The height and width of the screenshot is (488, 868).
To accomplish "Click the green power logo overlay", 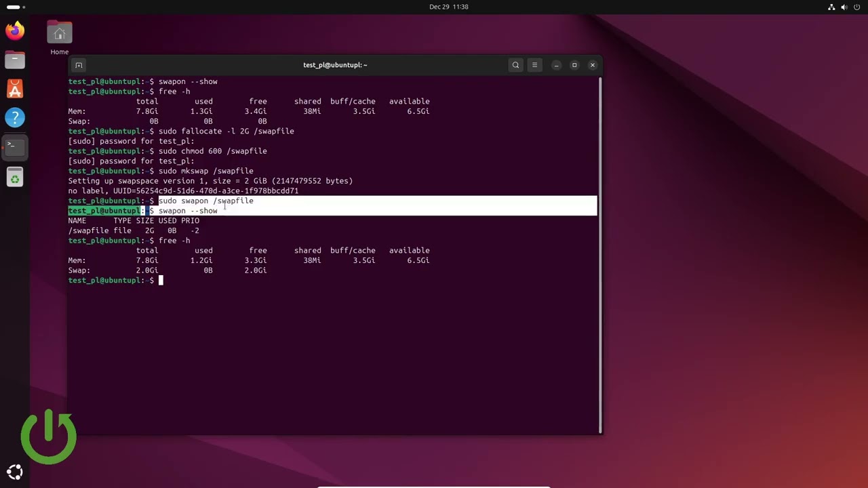I will tap(48, 437).
